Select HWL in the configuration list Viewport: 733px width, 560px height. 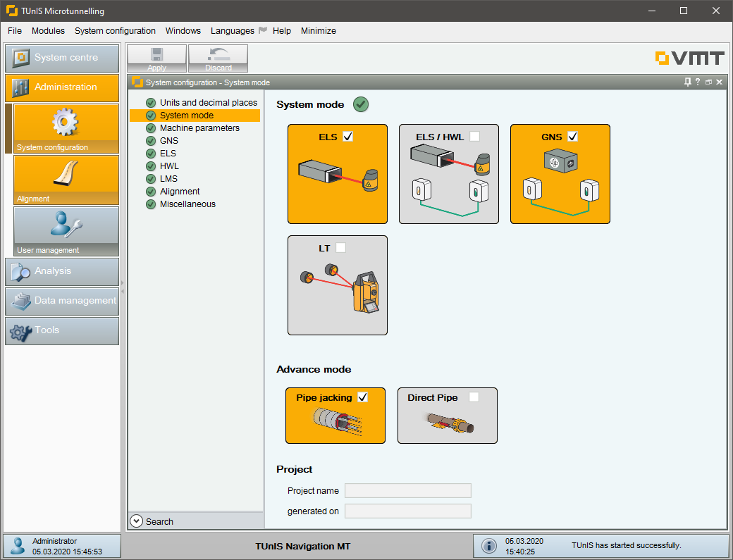click(169, 166)
